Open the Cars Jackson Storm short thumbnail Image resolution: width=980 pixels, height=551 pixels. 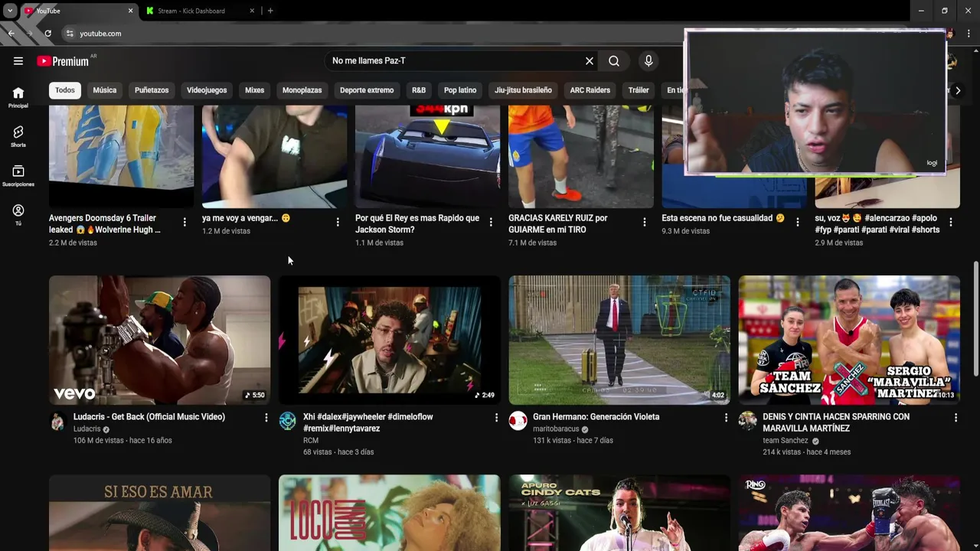pyautogui.click(x=427, y=156)
